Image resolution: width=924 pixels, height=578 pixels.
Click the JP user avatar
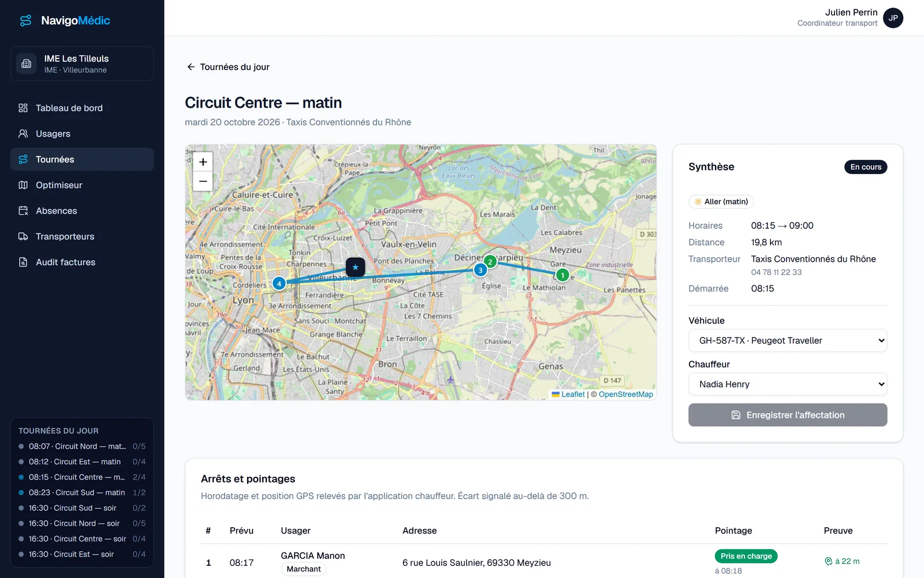(x=893, y=18)
